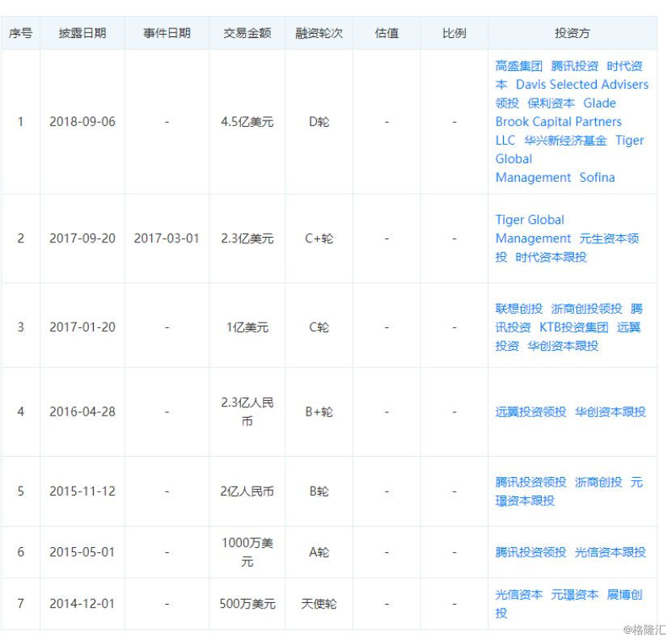Viewport: 672px width, 641px height.
Task: Open the KTB投资集团 investor link
Action: click(x=574, y=327)
